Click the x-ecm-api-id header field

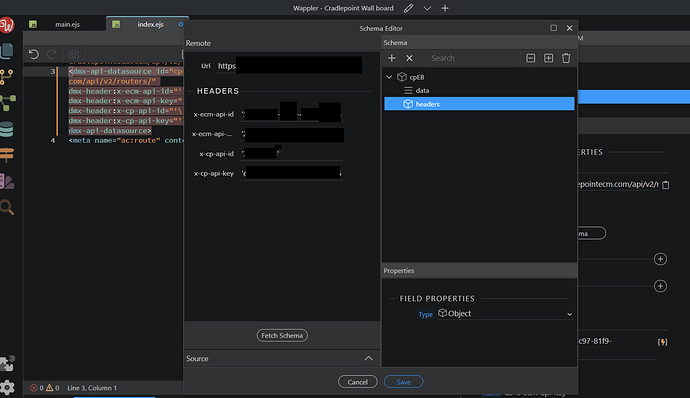[x=291, y=114]
